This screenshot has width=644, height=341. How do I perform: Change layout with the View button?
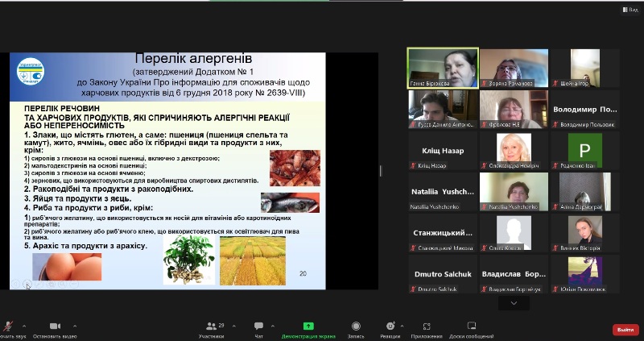tap(633, 9)
